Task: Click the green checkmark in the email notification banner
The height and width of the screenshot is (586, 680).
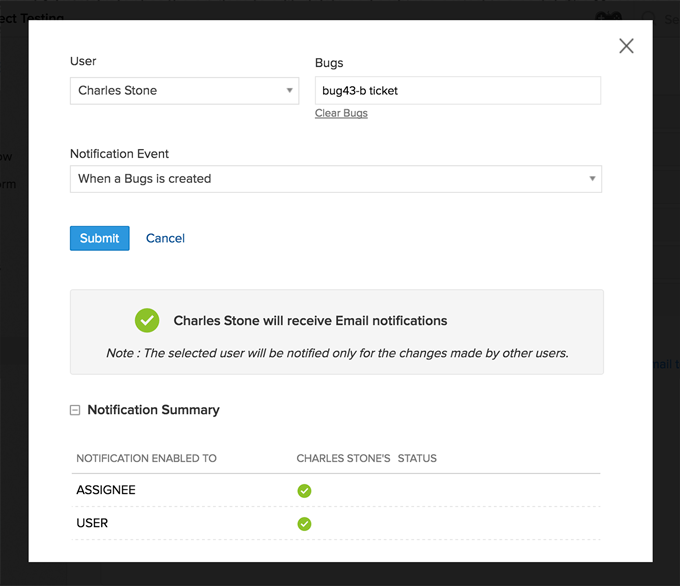Action: [x=147, y=321]
